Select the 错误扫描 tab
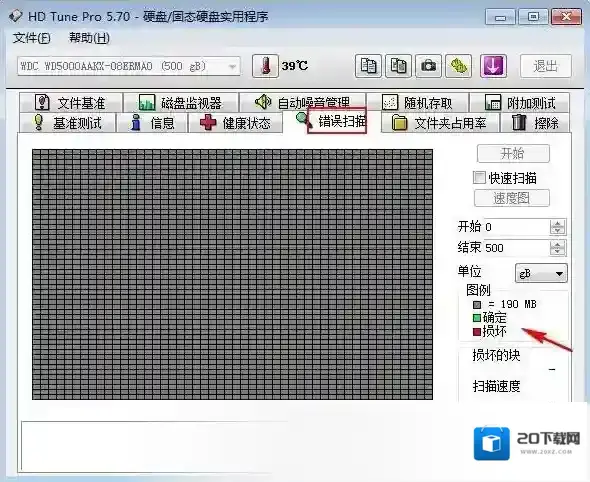590x482 pixels. click(x=331, y=122)
